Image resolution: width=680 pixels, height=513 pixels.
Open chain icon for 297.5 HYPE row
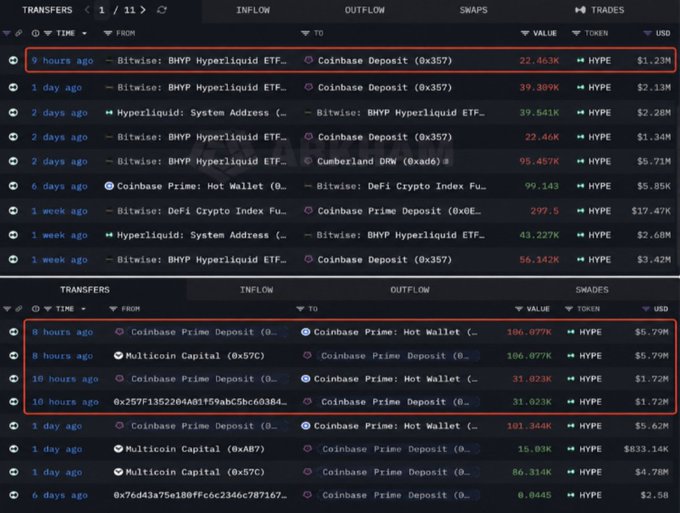pos(13,210)
